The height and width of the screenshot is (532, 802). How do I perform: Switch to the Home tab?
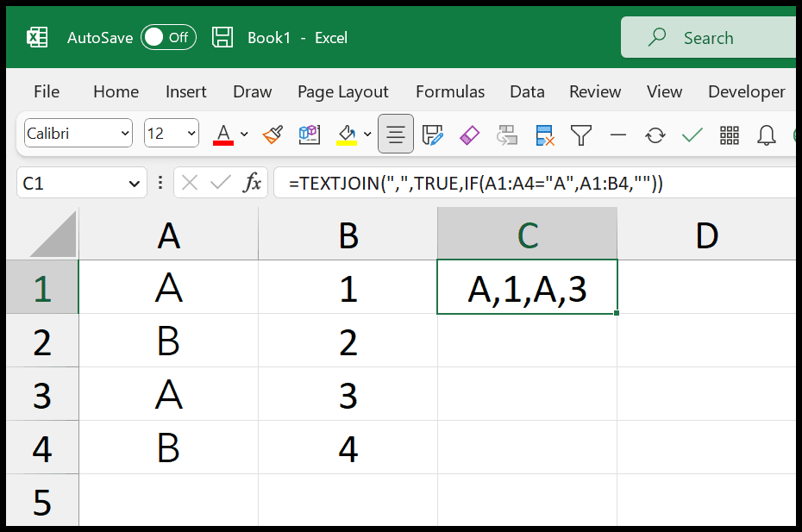tap(116, 91)
